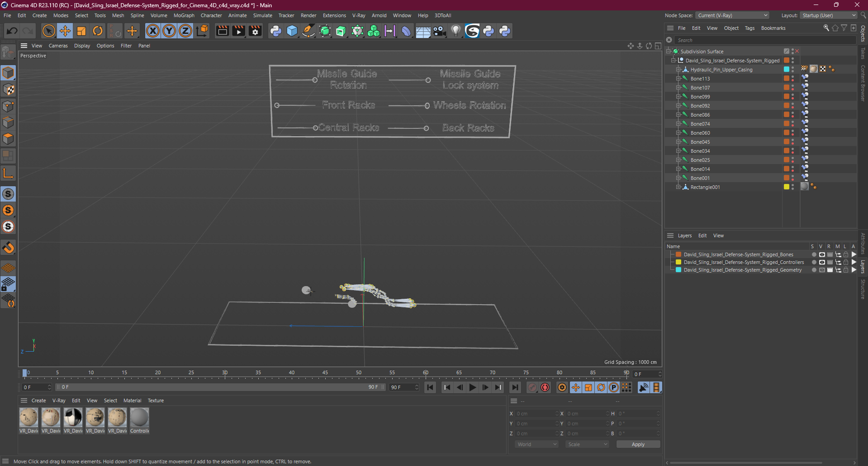
Task: Select the Scale tool in the top toolbar
Action: tap(81, 31)
